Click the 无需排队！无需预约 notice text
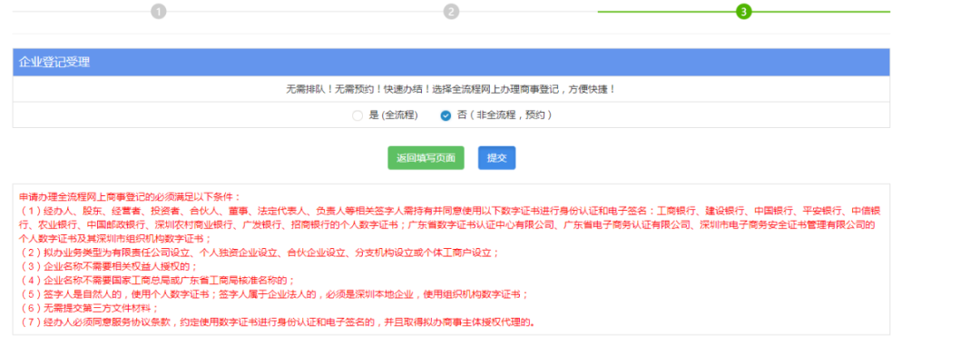The image size is (980, 337). 451,89
